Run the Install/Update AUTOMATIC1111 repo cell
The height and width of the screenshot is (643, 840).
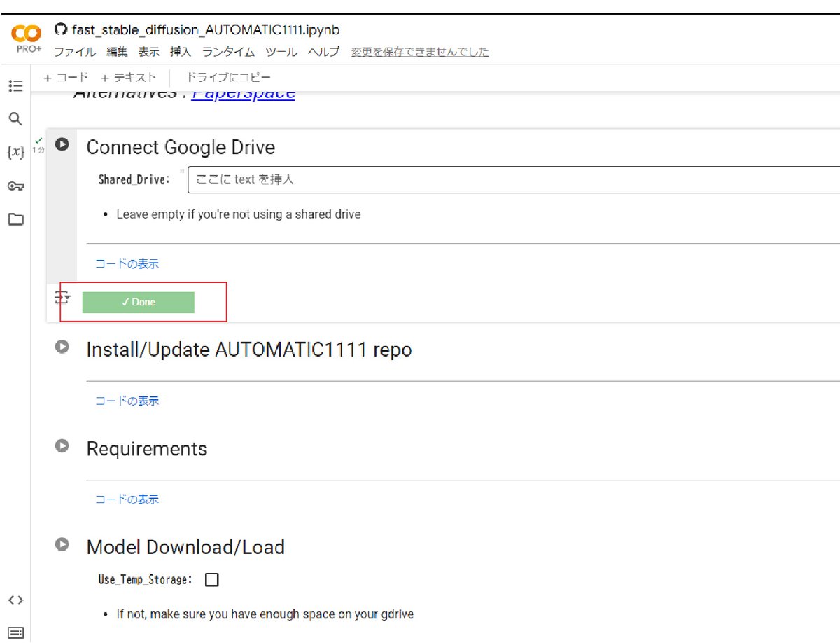coord(62,347)
